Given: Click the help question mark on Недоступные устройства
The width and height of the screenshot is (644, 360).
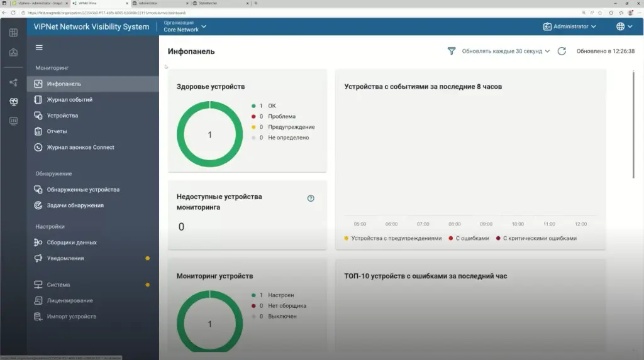Looking at the screenshot, I should (311, 199).
